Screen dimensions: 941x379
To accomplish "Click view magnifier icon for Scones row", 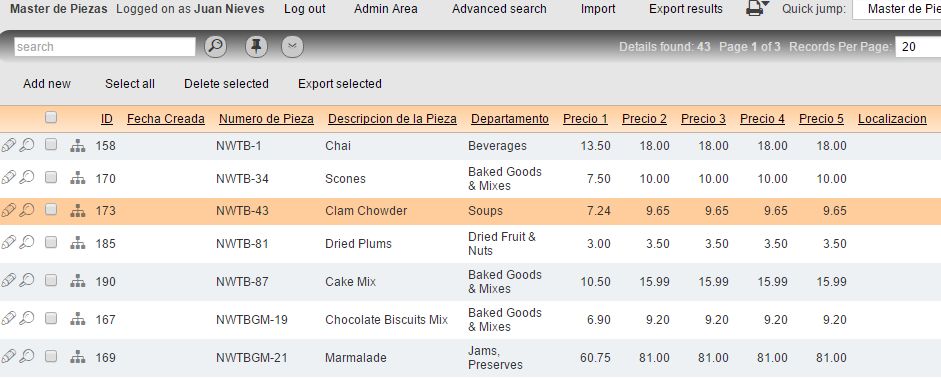I will pyautogui.click(x=26, y=178).
